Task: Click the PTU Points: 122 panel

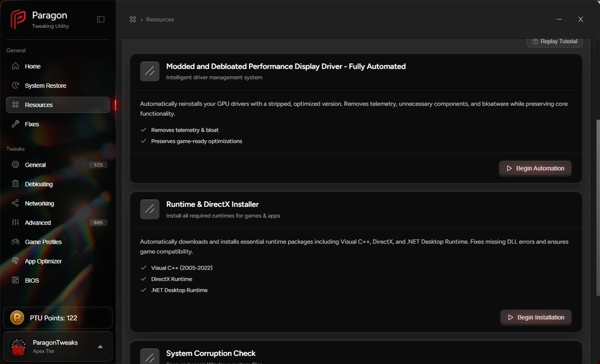Action: point(58,318)
